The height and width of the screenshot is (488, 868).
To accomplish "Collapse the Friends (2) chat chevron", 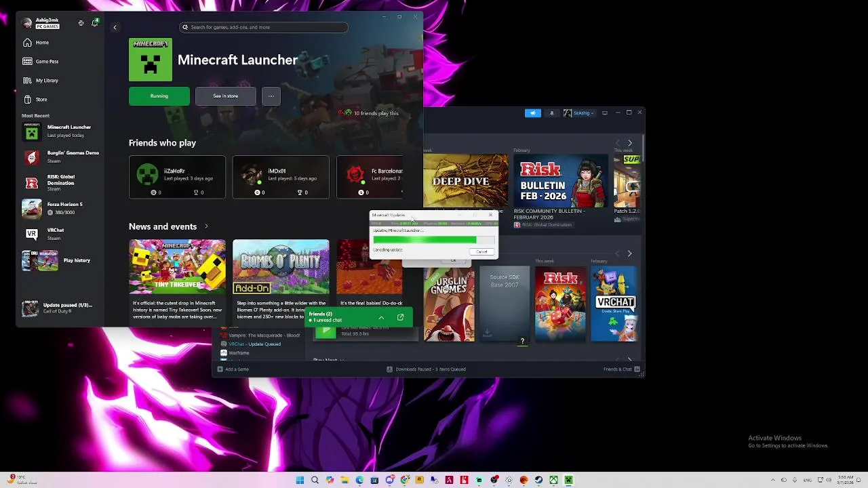I will point(381,317).
